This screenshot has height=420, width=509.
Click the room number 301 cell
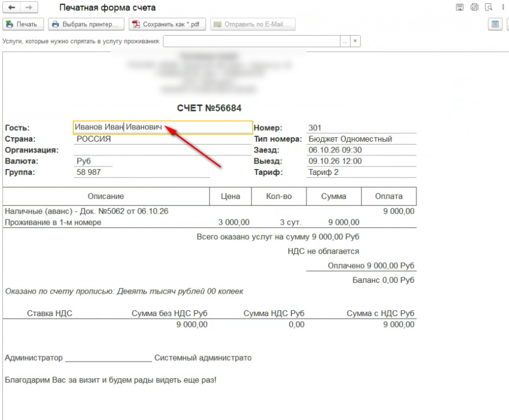[x=361, y=128]
